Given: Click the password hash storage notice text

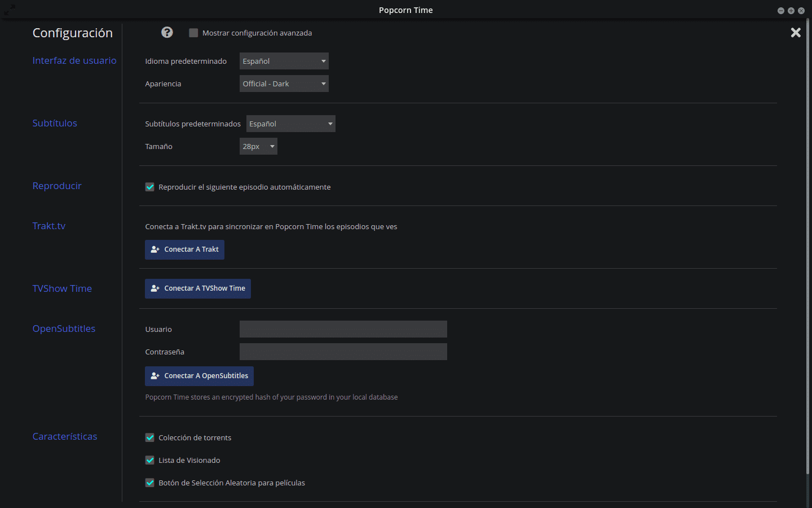Looking at the screenshot, I should (x=271, y=397).
